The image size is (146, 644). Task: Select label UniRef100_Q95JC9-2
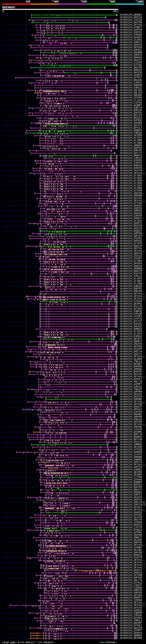(132, 502)
